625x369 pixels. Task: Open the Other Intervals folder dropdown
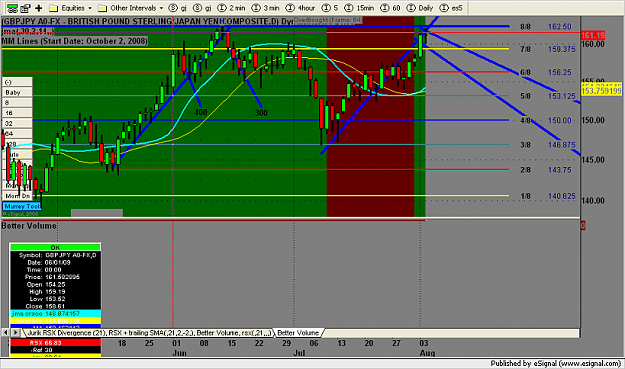(x=131, y=8)
